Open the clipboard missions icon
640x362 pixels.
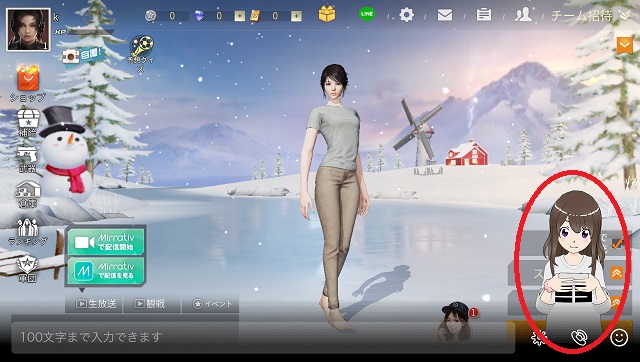[x=484, y=15]
